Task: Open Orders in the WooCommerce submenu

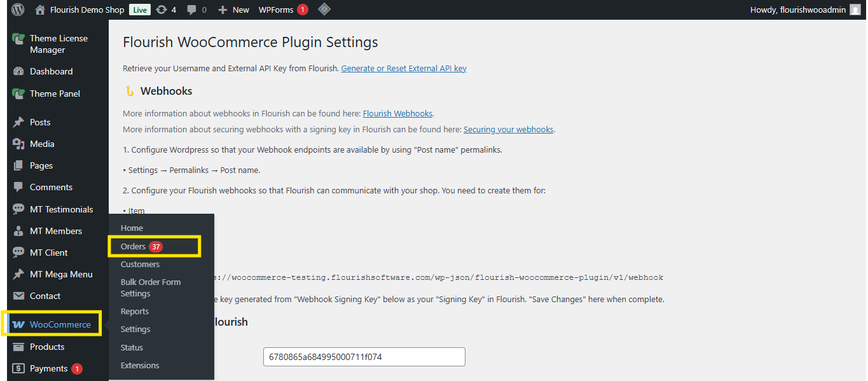Action: pyautogui.click(x=133, y=246)
